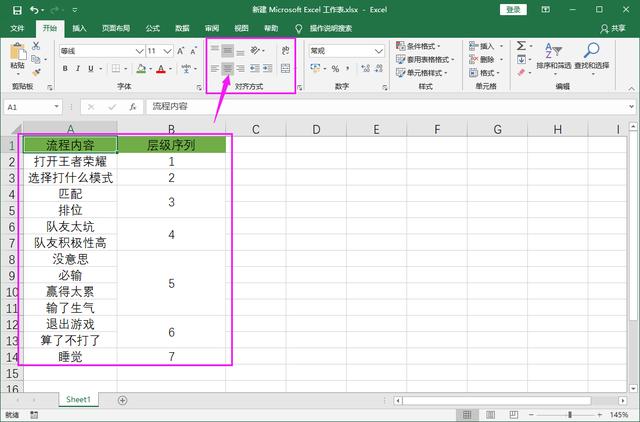
Task: Open the font name dropdown (等线)
Action: (x=138, y=50)
